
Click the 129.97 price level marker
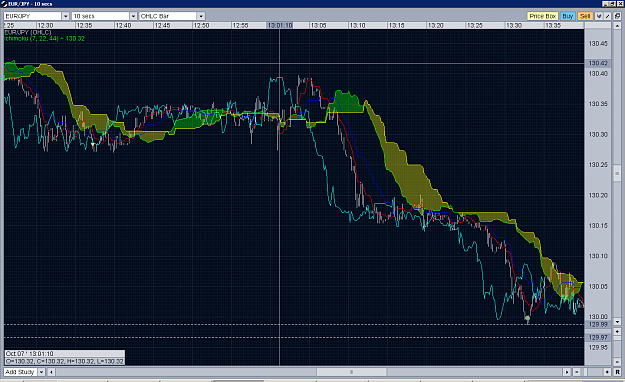tap(598, 337)
